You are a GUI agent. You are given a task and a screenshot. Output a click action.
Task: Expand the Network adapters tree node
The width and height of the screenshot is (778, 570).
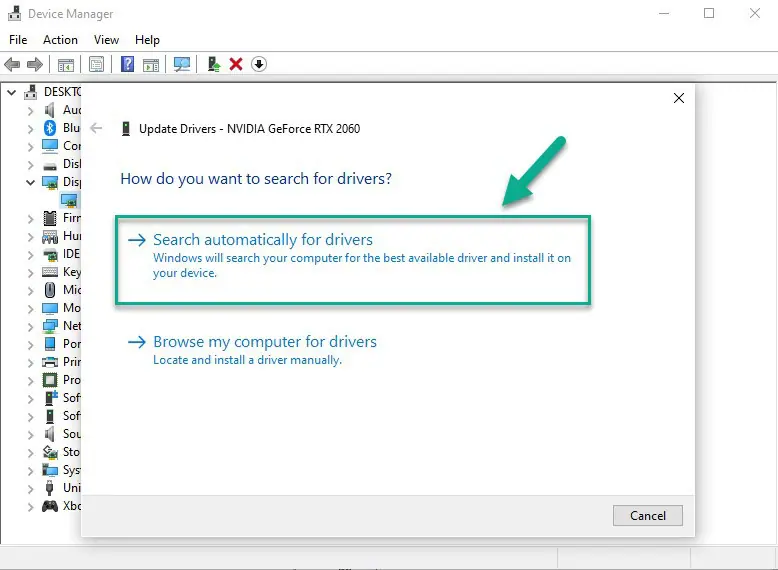[30, 327]
